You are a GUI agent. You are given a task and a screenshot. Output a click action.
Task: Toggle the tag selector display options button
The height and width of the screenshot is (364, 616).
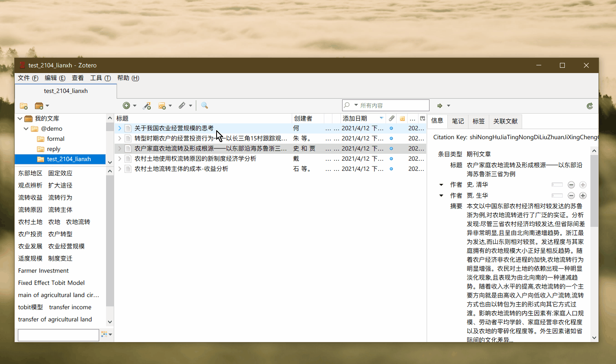106,334
